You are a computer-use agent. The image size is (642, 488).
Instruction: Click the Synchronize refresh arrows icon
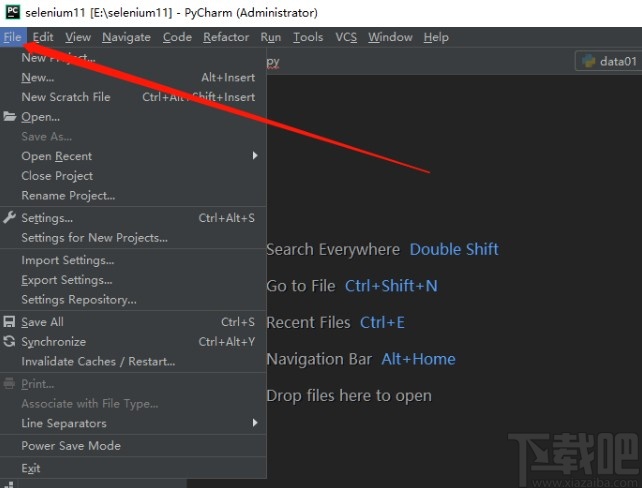[x=9, y=341]
